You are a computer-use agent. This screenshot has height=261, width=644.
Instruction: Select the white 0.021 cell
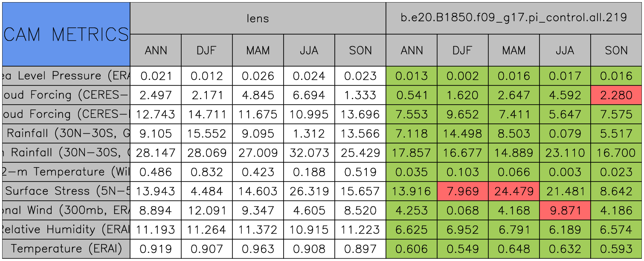point(156,76)
